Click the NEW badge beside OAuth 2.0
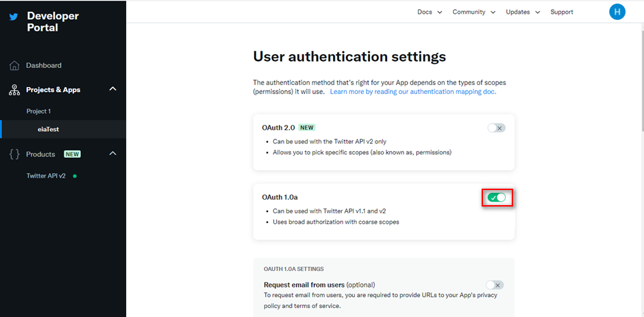 pyautogui.click(x=307, y=128)
